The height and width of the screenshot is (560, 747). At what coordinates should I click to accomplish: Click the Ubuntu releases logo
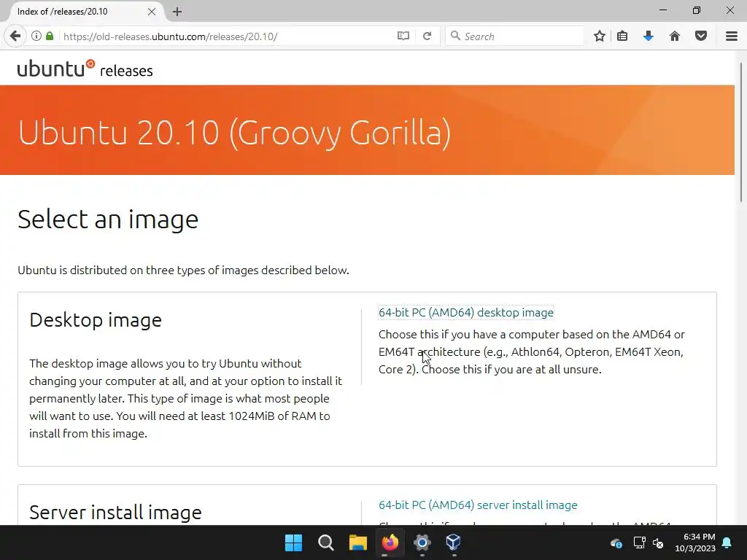click(85, 69)
